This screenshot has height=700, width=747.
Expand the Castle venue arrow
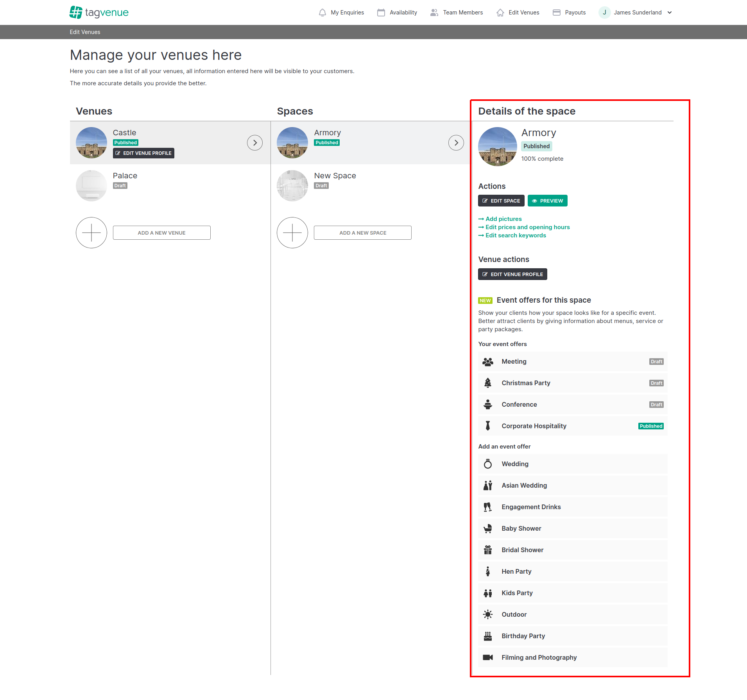click(255, 143)
